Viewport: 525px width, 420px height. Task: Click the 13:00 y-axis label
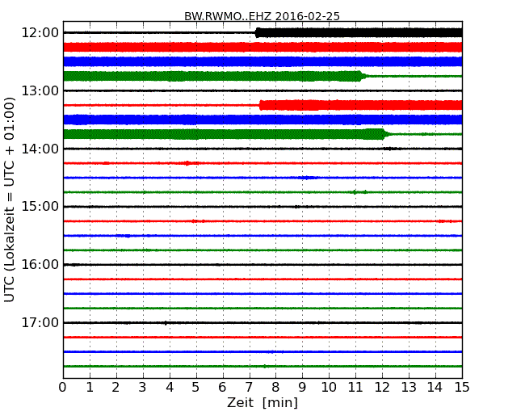tap(40, 90)
